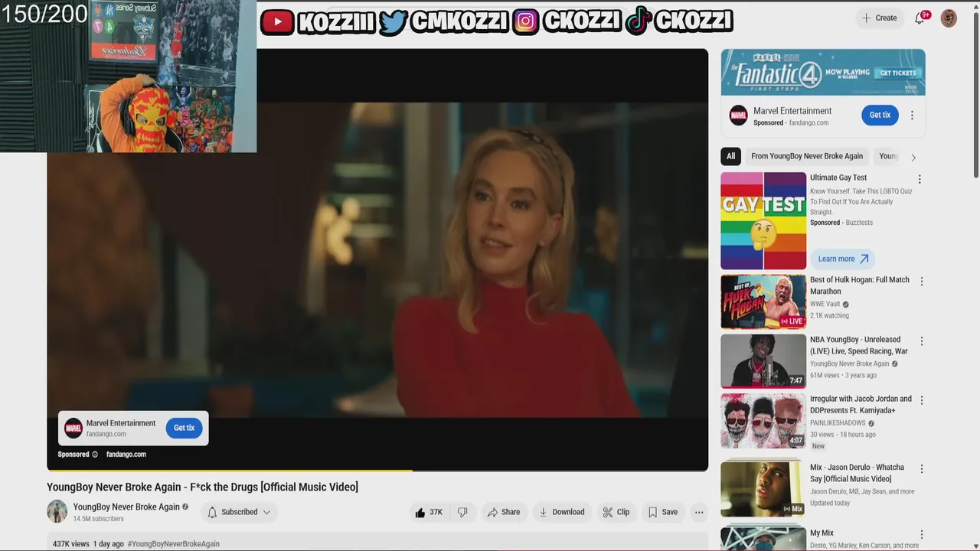Click the video title text
This screenshot has height=551, width=980.
(202, 487)
